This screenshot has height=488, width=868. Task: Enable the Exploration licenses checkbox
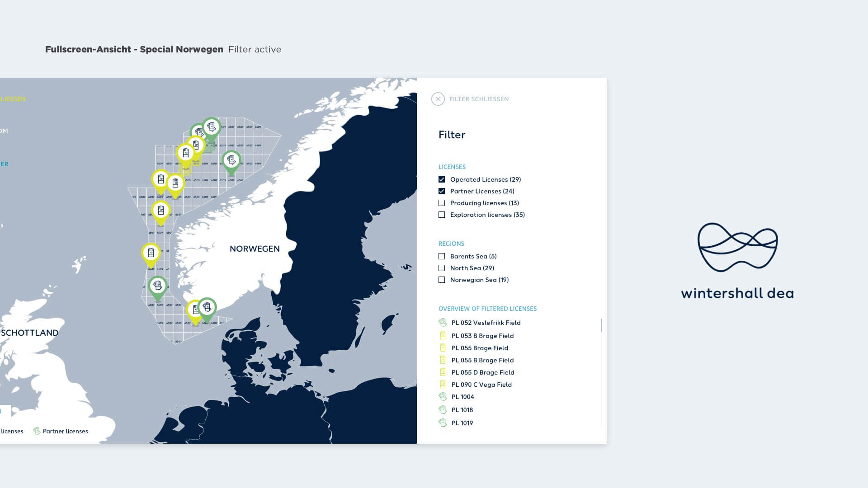pos(442,215)
